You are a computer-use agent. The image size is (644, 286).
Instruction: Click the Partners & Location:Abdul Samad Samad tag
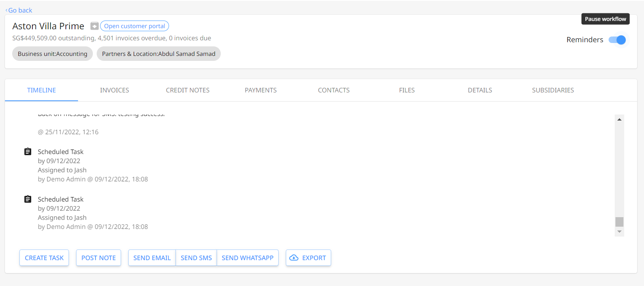coord(159,54)
